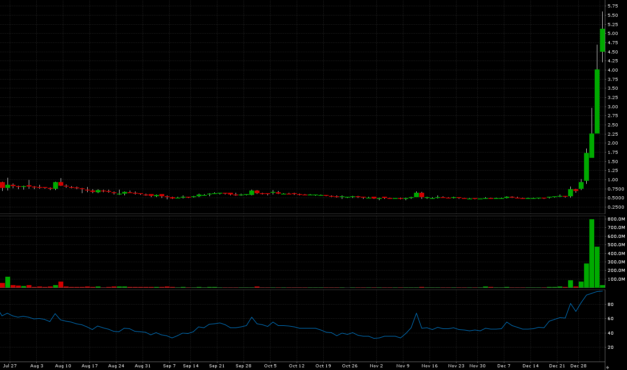
Task: Click the 'Sep 21' date label
Action: tap(217, 366)
